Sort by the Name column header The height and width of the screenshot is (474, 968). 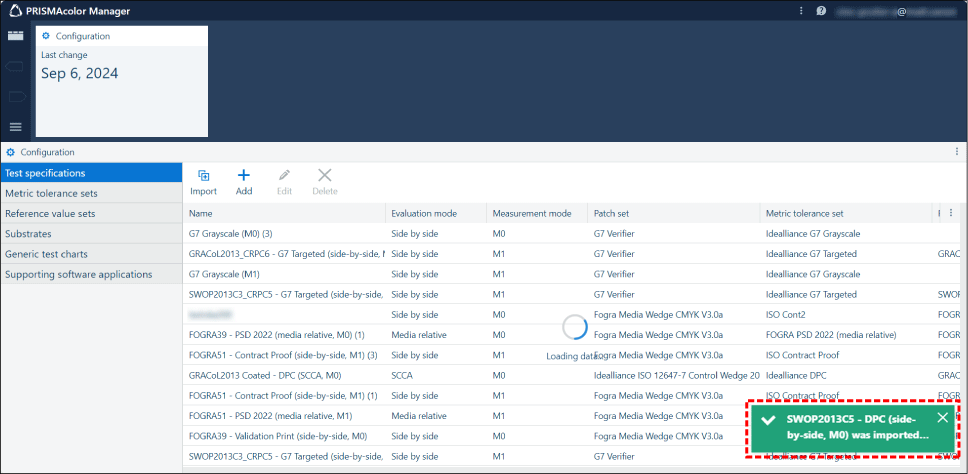pos(201,213)
